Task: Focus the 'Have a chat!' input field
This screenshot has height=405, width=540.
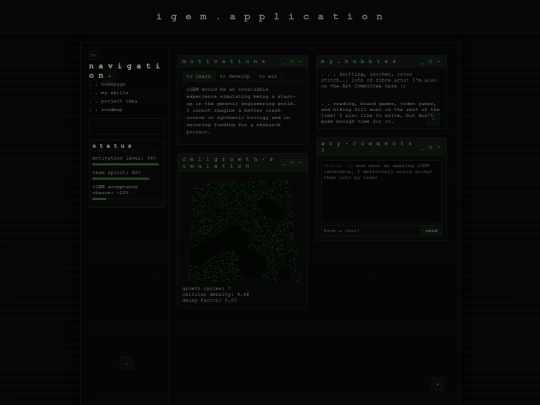Action: pos(371,231)
